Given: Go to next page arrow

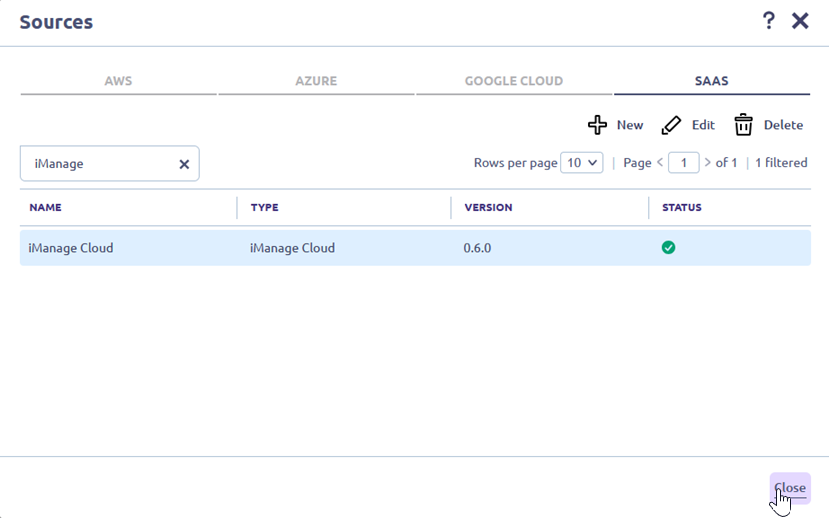Looking at the screenshot, I should 707,162.
